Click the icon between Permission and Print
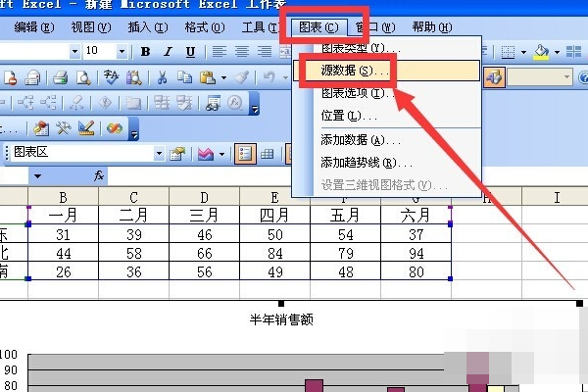The width and height of the screenshot is (588, 392). pyautogui.click(x=32, y=77)
